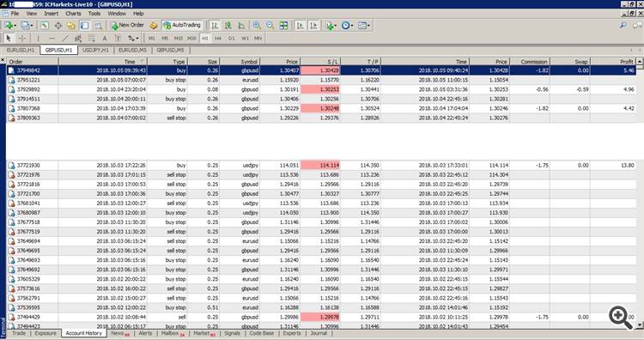Open the Market Watch window icon
The image size is (644, 340).
click(45, 26)
